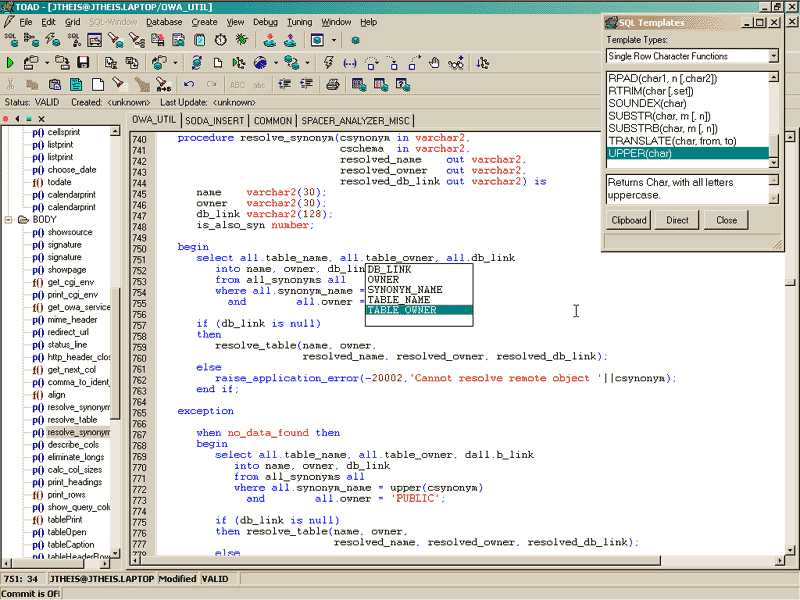Viewport: 800px width, 600px height.
Task: Click the red dot in tree pane header
Action: point(6,118)
